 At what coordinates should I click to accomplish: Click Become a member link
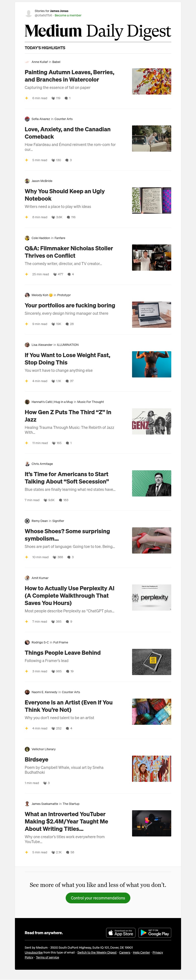[x=68, y=16]
